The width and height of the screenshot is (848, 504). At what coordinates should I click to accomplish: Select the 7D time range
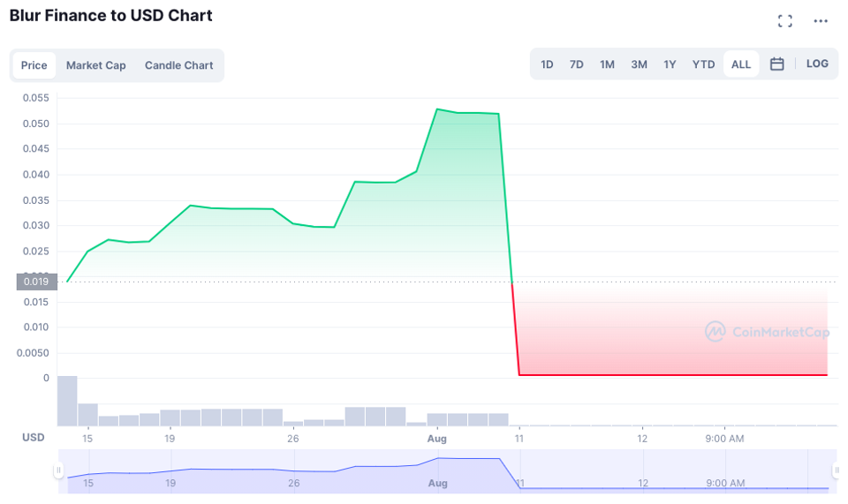[x=577, y=64]
